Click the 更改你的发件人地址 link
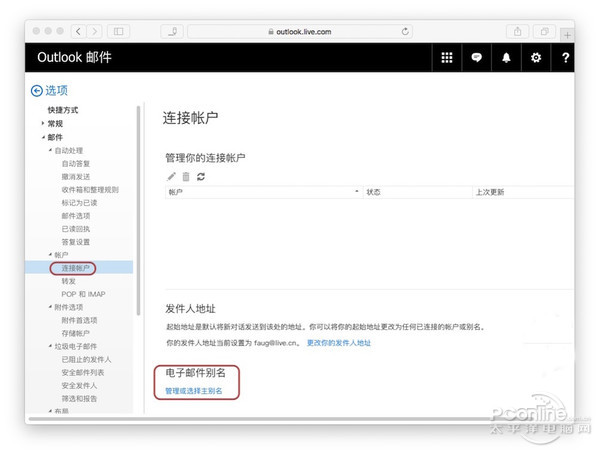This screenshot has width=600, height=454. [339, 343]
